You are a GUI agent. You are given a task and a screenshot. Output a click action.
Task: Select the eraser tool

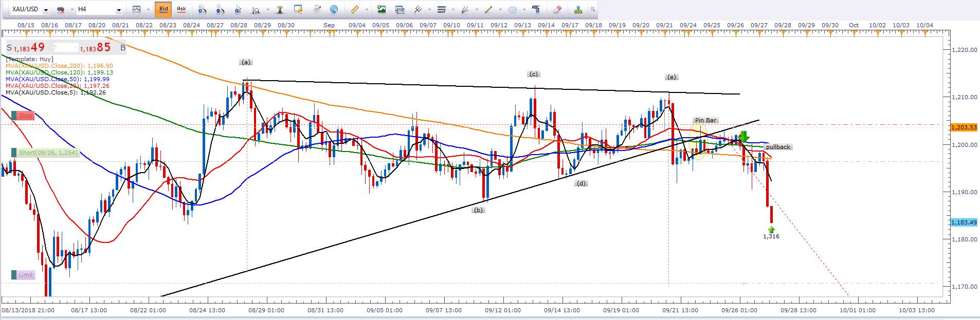pos(557,9)
